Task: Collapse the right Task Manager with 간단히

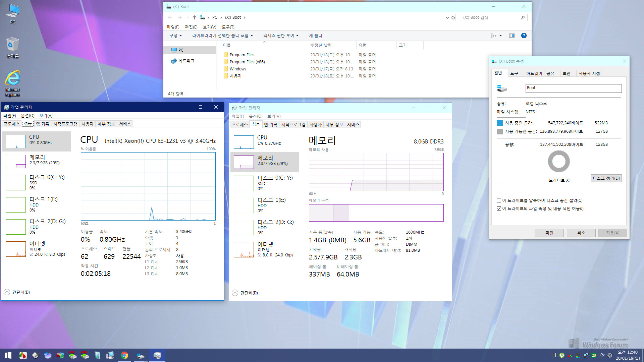Action: pos(245,293)
